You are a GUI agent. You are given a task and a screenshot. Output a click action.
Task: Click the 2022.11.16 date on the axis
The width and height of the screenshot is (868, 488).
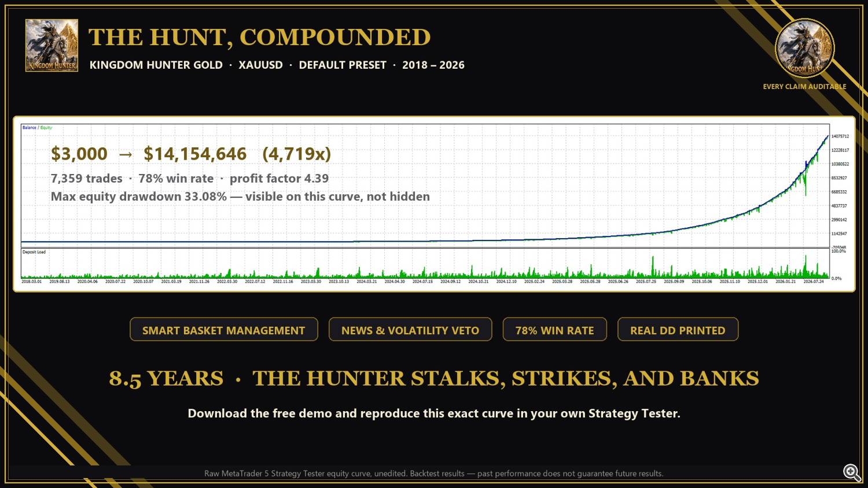point(283,282)
